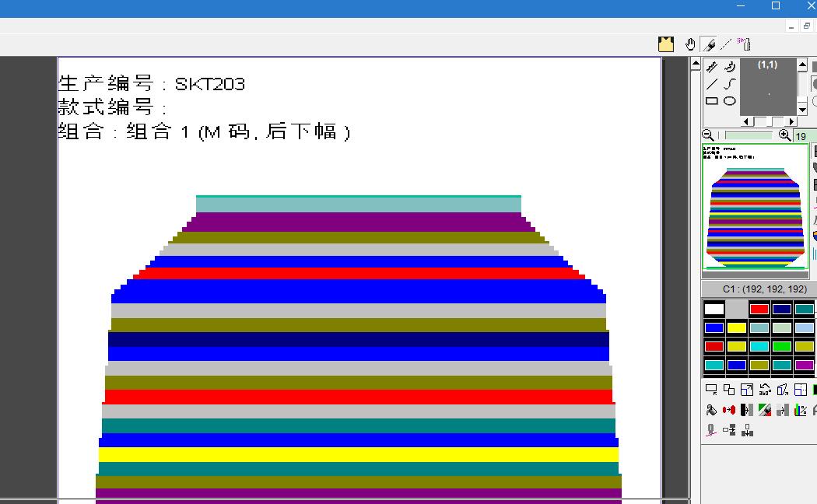Viewport: 817px width, 504px height.
Task: Select the dark navy color swatch
Action: pyautogui.click(x=781, y=310)
